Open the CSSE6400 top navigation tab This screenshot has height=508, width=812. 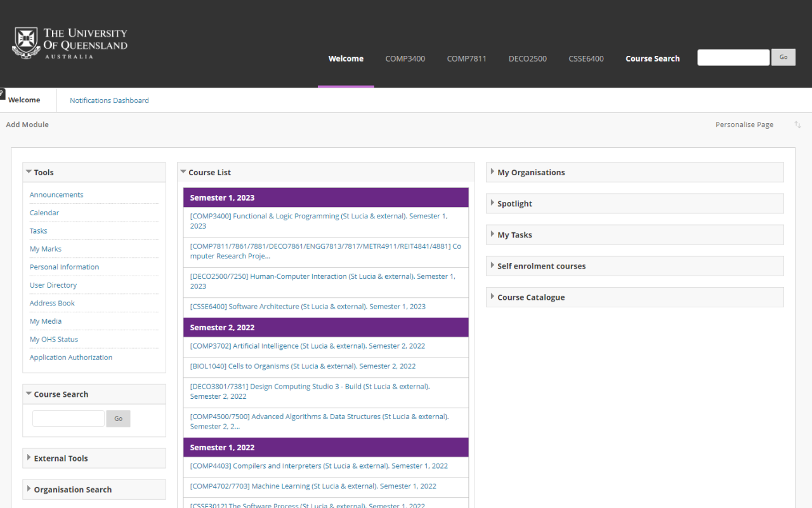(586, 58)
